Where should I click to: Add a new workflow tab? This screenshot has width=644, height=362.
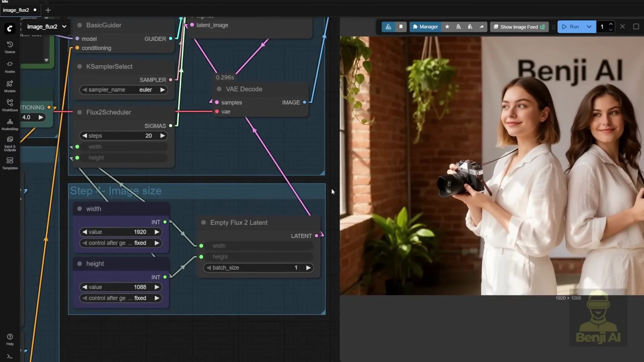point(48,10)
